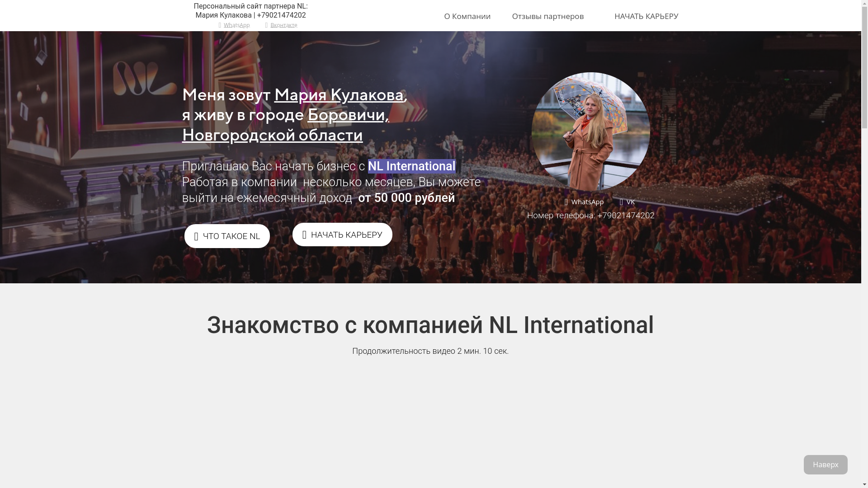
Task: Click the Наверх back-to-top button
Action: [x=826, y=465]
